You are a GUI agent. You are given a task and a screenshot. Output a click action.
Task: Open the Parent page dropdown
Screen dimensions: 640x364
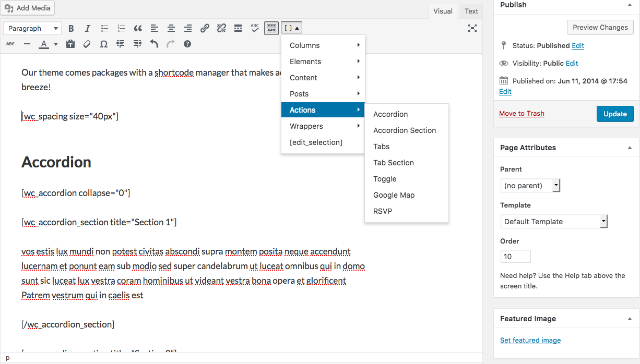click(530, 185)
